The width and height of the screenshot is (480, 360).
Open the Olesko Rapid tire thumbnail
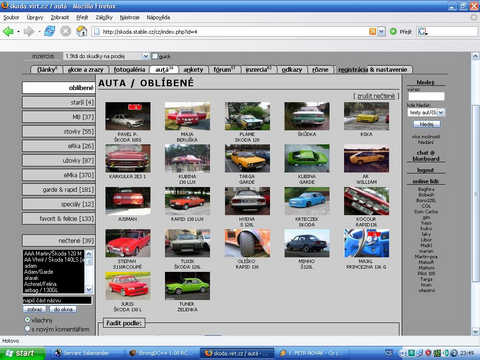point(247,243)
